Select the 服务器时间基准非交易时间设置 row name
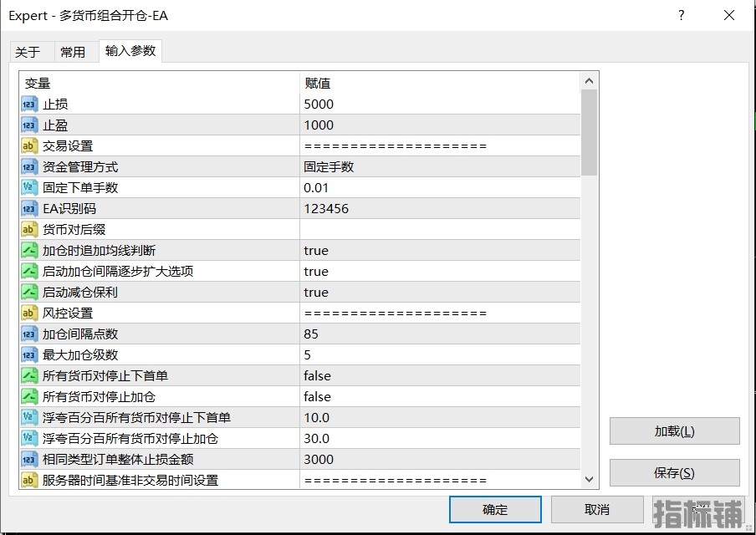The height and width of the screenshot is (535, 756). point(130,480)
